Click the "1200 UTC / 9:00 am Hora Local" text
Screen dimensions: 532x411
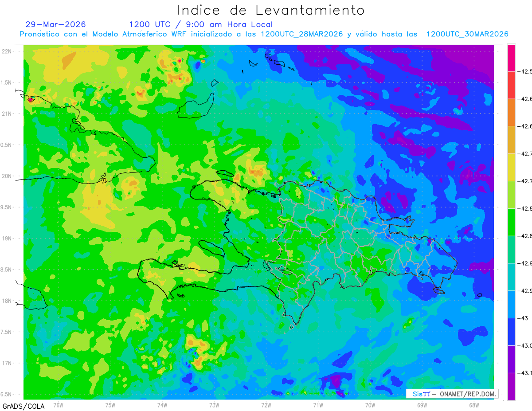click(201, 25)
